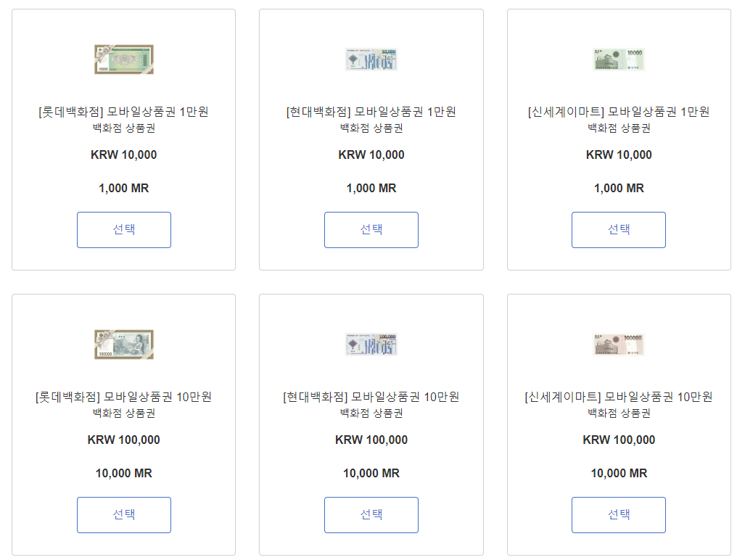Click 선택 for 롯데백화점 1만원 voucher
This screenshot has height=560, width=737.
coord(123,229)
